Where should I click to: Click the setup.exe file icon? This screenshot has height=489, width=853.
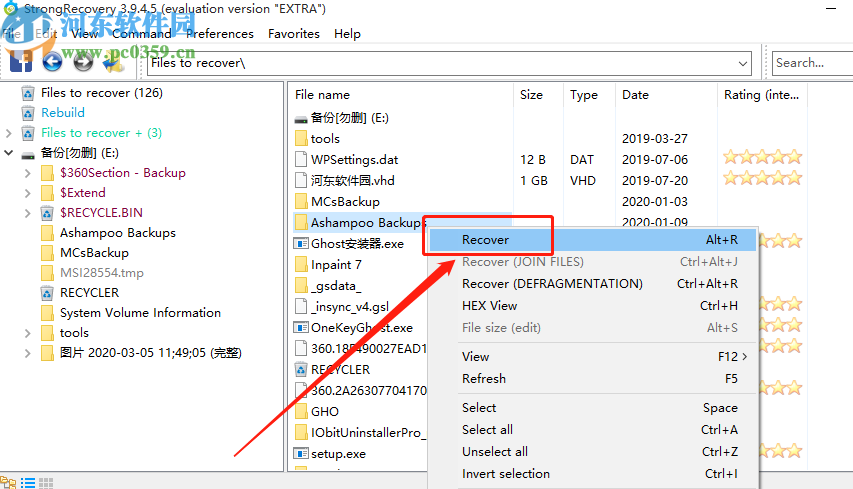[x=301, y=454]
